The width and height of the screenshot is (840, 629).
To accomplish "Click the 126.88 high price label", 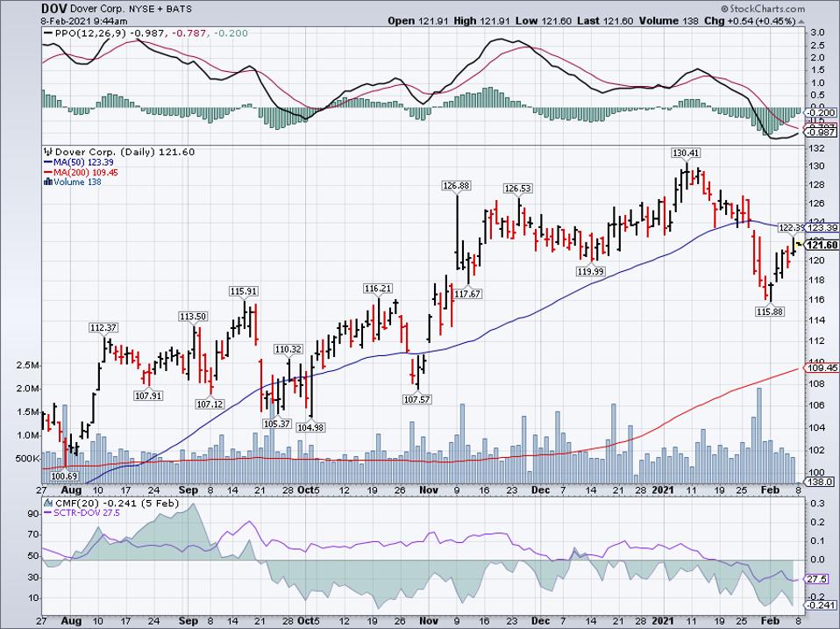I will coord(456,185).
